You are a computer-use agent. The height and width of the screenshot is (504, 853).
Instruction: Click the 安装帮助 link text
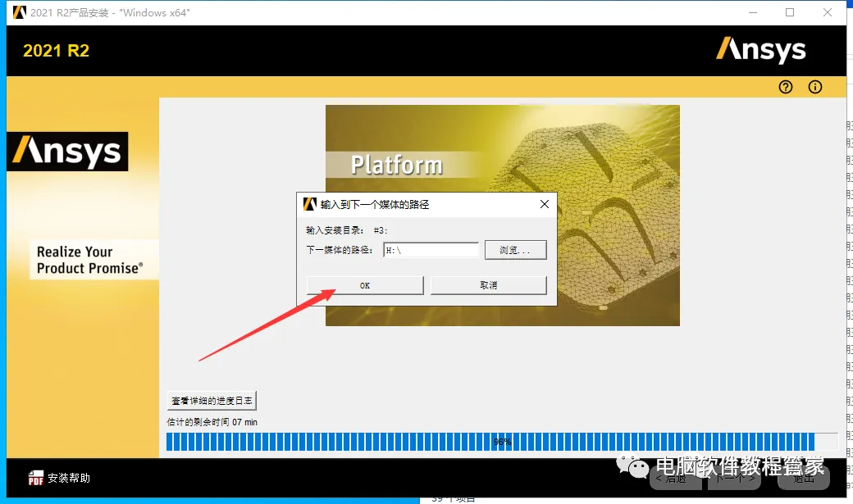69,478
